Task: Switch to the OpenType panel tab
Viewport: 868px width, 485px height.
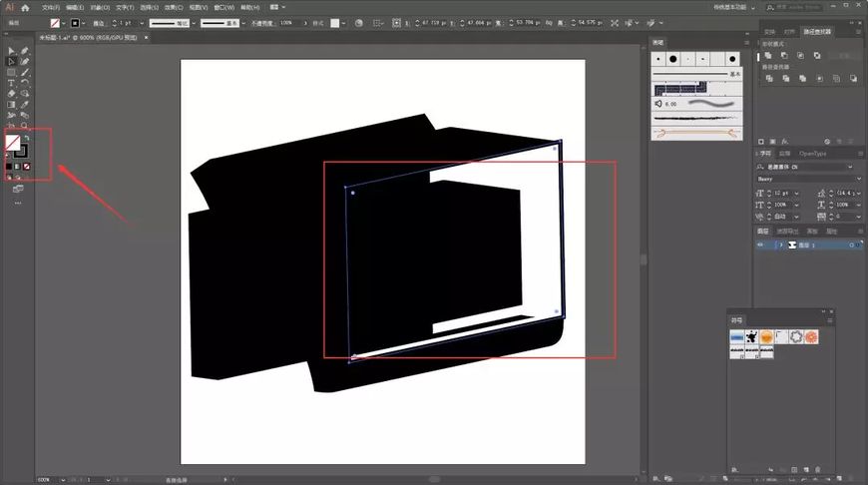Action: click(813, 154)
